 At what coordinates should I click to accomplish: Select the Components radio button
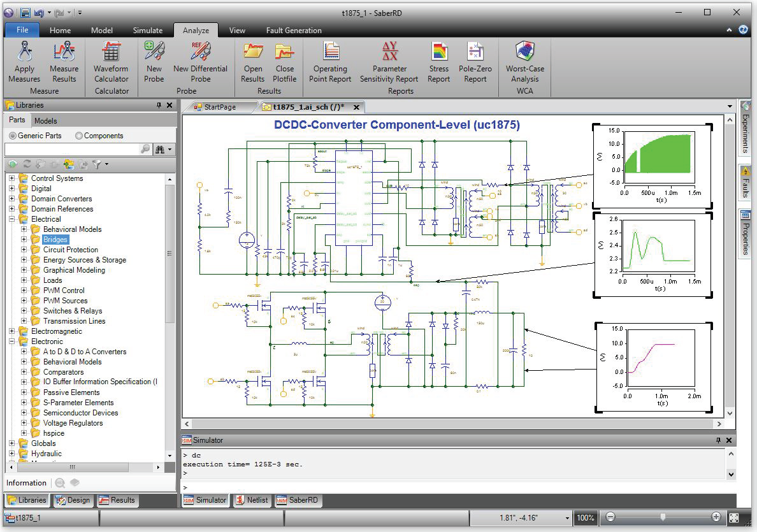click(x=79, y=136)
